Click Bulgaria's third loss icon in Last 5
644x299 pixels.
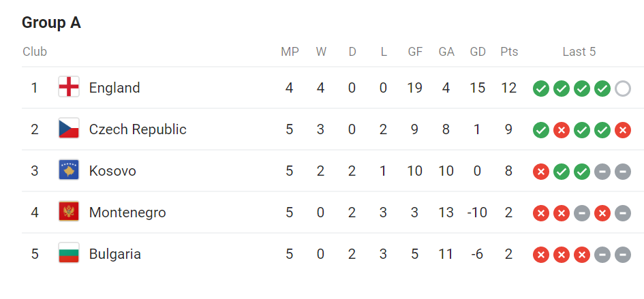pyautogui.click(x=581, y=255)
